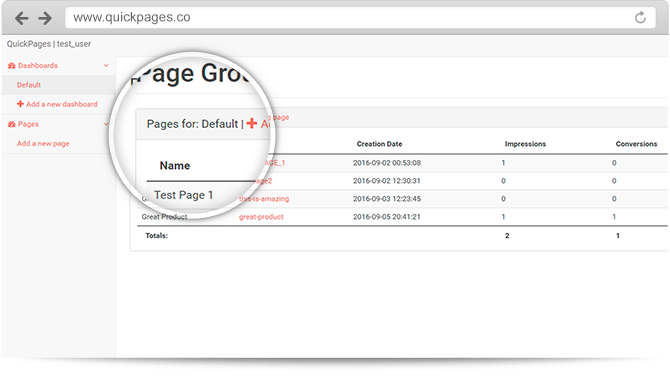Image resolution: width=670 pixels, height=380 pixels.
Task: Go back with the browser back arrow
Action: (x=21, y=18)
